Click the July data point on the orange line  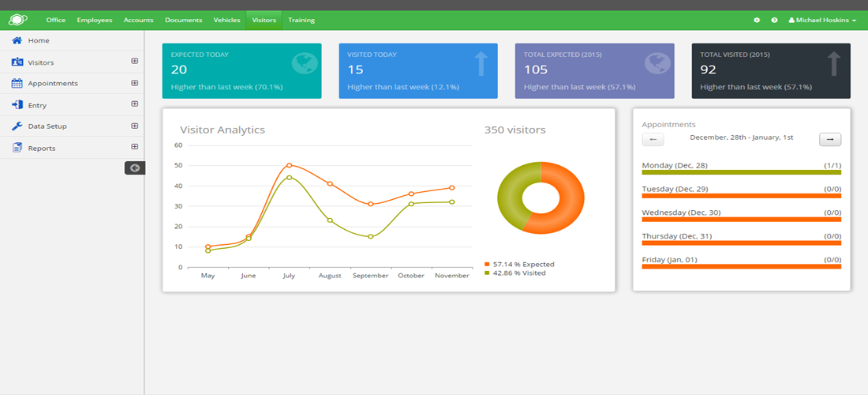(290, 165)
